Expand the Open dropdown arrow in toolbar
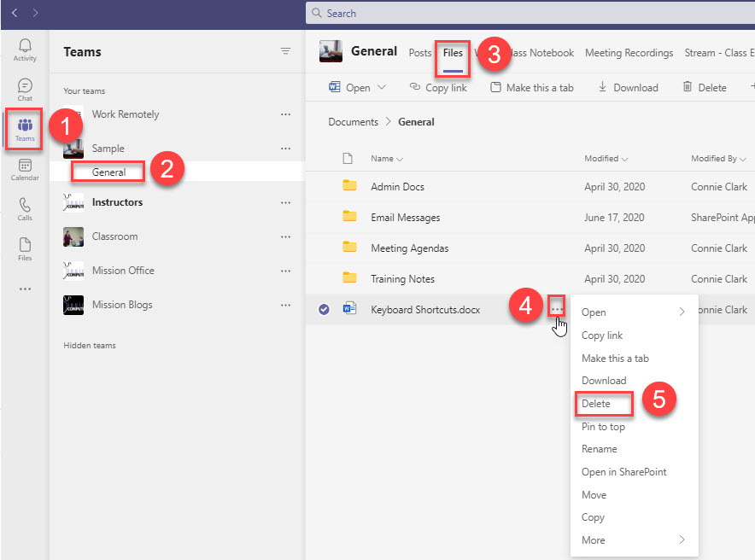This screenshot has width=755, height=560. coord(382,87)
